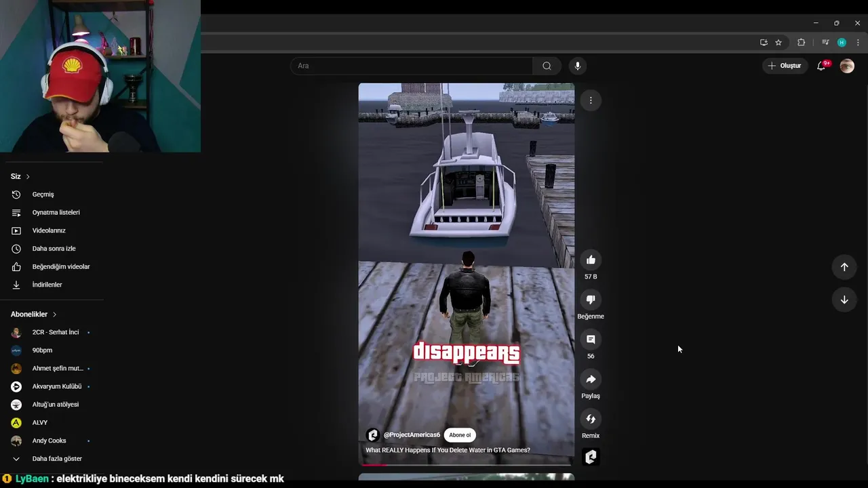Seek on the Short's progress bar

467,465
